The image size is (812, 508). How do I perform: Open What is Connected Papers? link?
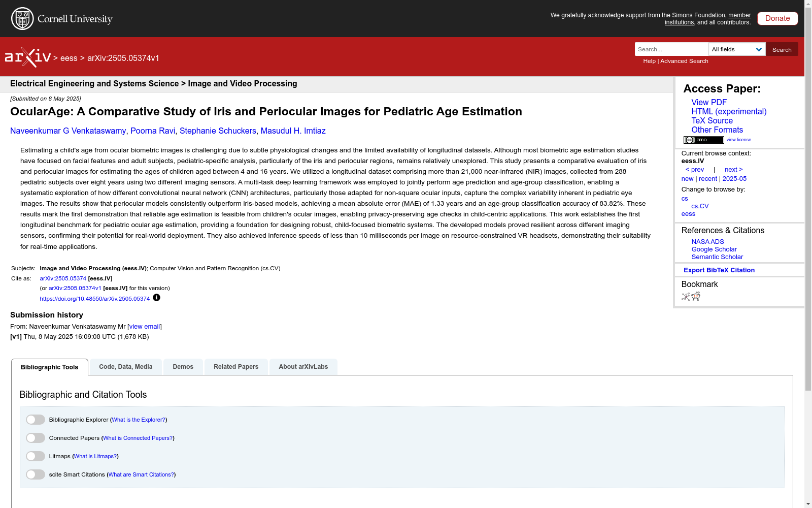pos(138,438)
